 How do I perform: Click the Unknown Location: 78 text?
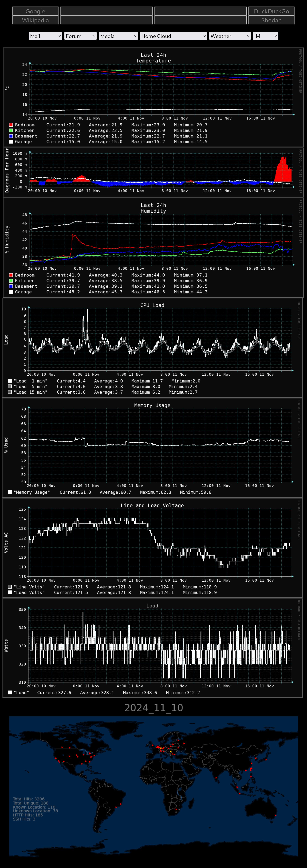click(x=35, y=811)
